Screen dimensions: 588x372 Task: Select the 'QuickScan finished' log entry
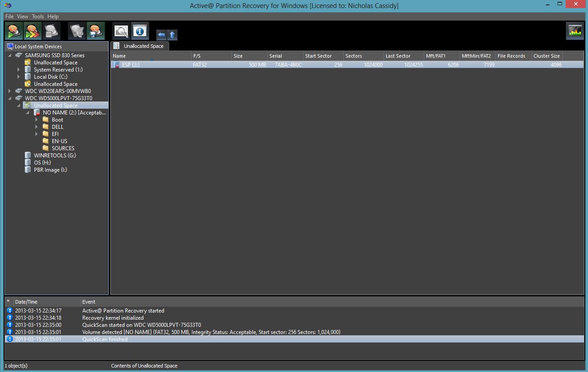(294, 339)
